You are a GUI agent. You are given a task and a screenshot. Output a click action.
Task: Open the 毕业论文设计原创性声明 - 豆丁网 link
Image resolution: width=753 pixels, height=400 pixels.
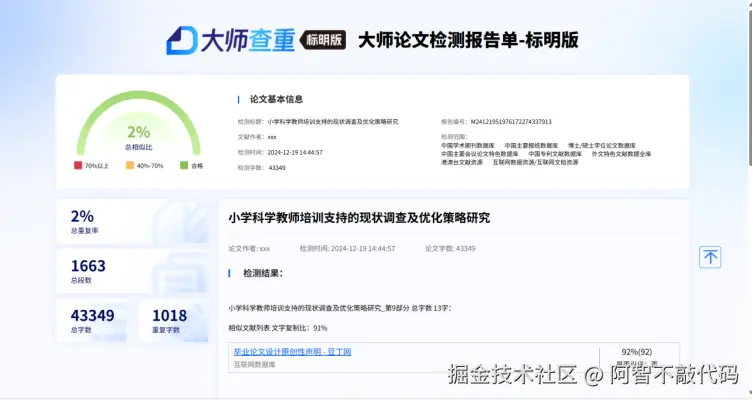pyautogui.click(x=292, y=352)
